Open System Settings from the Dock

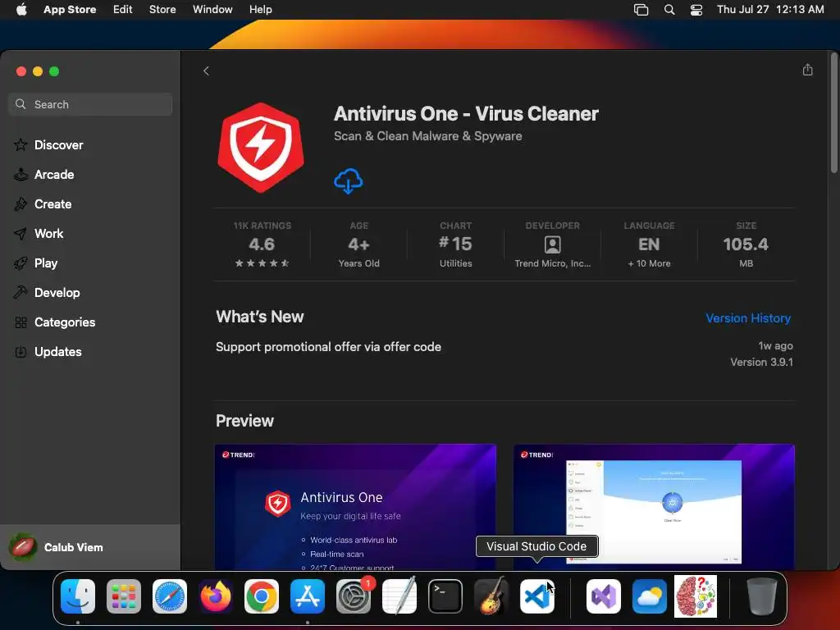(x=354, y=596)
